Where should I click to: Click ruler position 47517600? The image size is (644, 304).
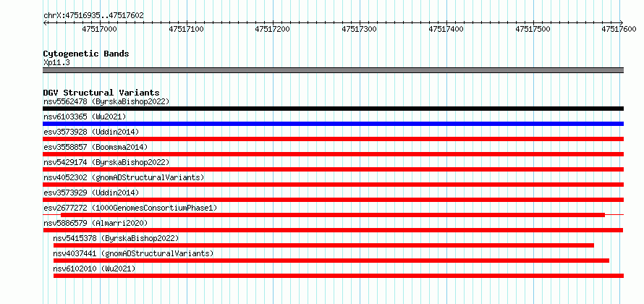point(619,29)
